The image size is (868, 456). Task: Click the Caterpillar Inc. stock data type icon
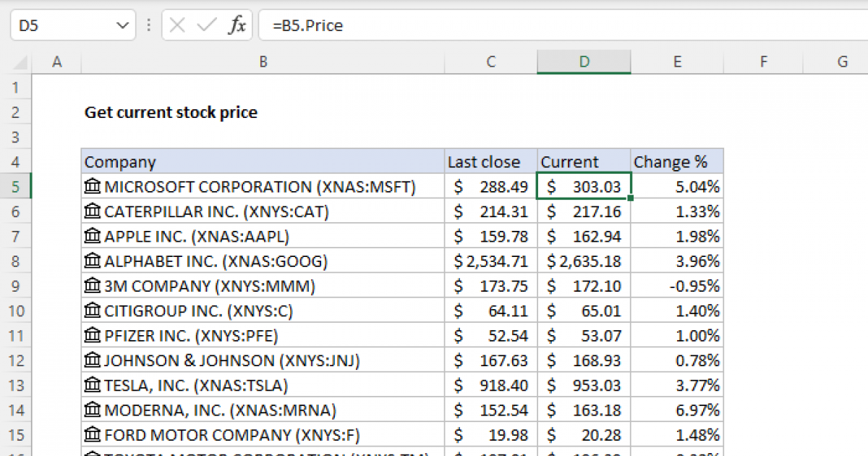(93, 211)
